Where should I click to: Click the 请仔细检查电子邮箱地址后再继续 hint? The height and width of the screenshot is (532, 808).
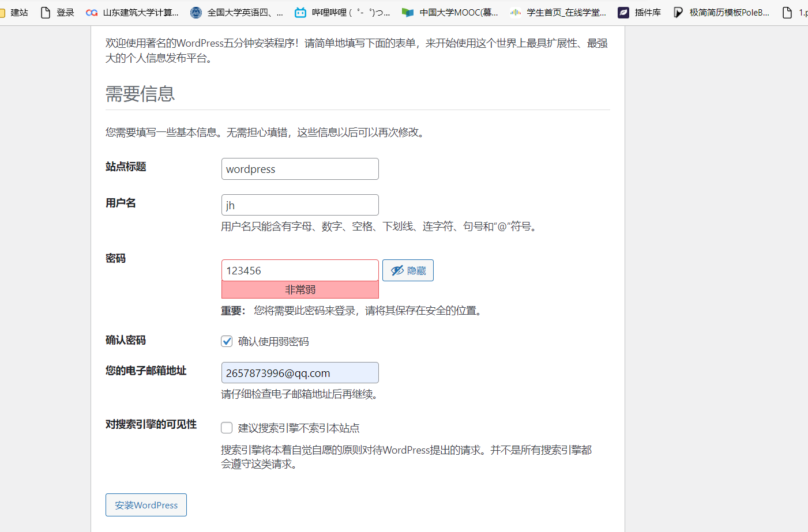[x=300, y=394]
